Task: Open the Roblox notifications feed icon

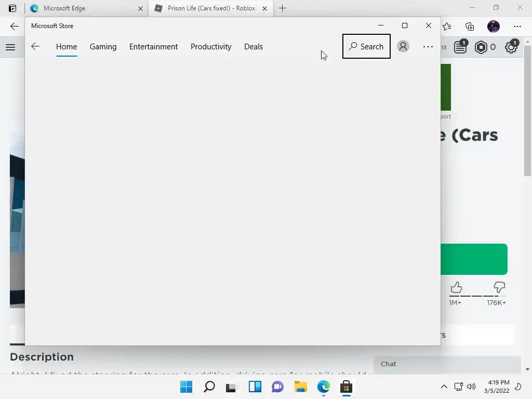Action: (460, 47)
